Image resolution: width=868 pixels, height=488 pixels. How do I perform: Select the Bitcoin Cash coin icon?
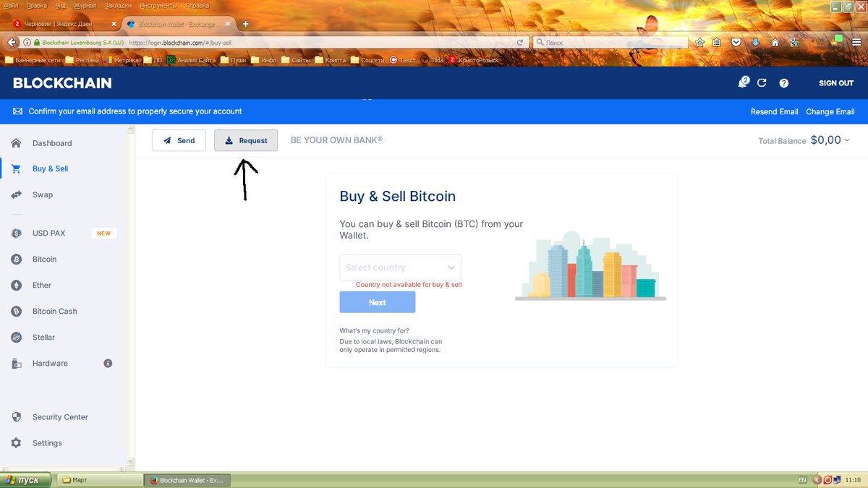point(16,312)
